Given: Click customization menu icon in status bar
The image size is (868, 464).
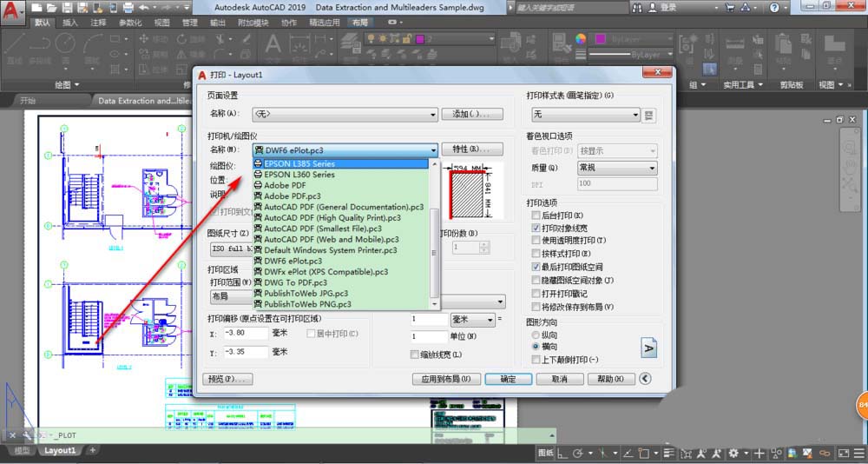Looking at the screenshot, I should pyautogui.click(x=859, y=454).
